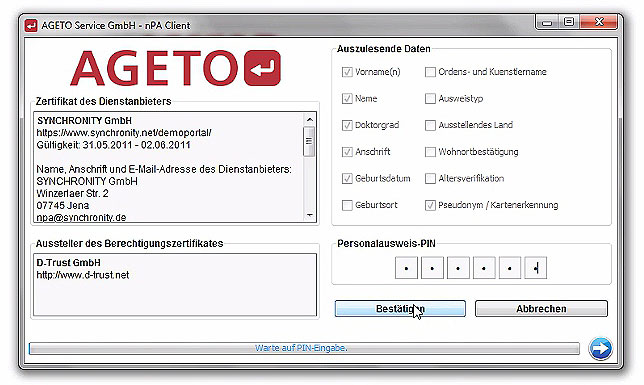The image size is (644, 385).
Task: Click the blue arrow icon bottom right
Action: click(600, 348)
